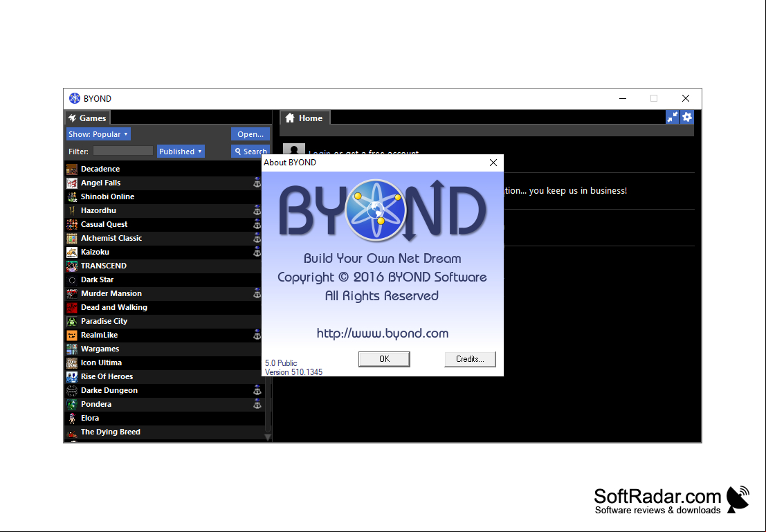Switch to the Games tab
Image resolution: width=766 pixels, height=532 pixels.
(87, 118)
